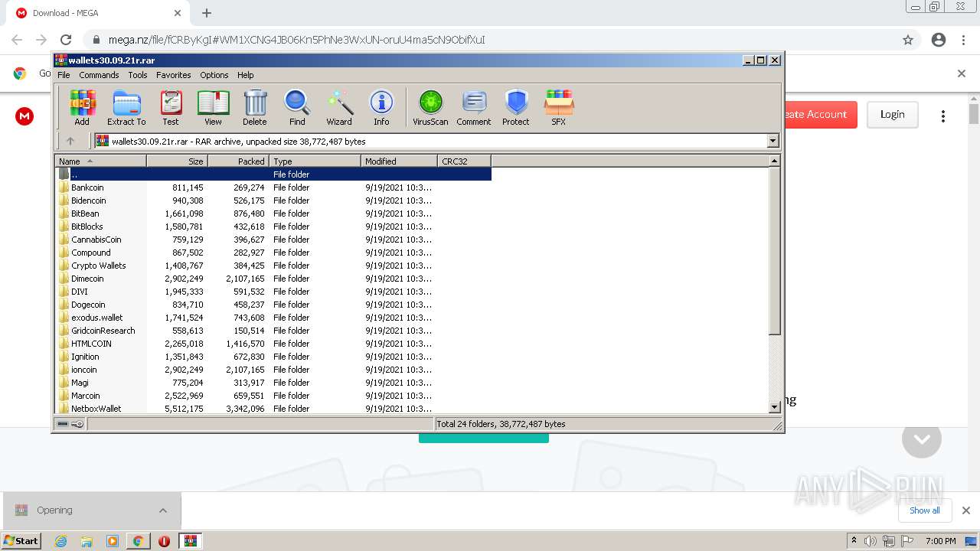Open the Find tool
This screenshot has width=980, height=551.
297,108
